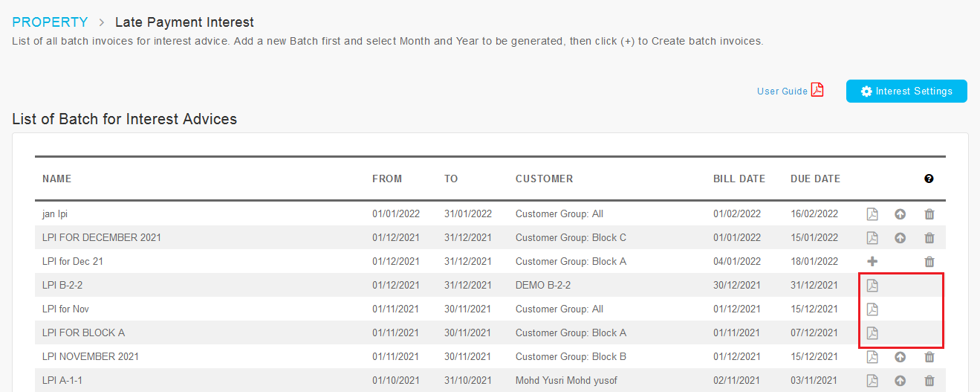Go to PROPERTY breadcrumb

(50, 22)
